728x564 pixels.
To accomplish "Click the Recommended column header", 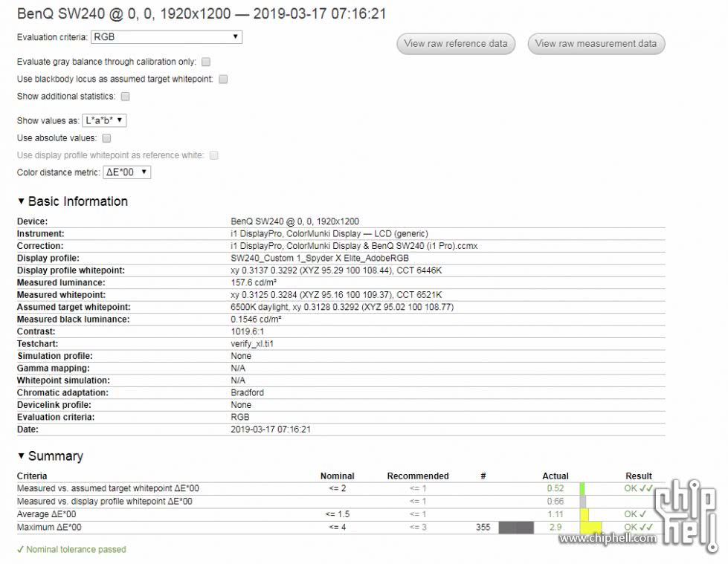I will coord(418,476).
